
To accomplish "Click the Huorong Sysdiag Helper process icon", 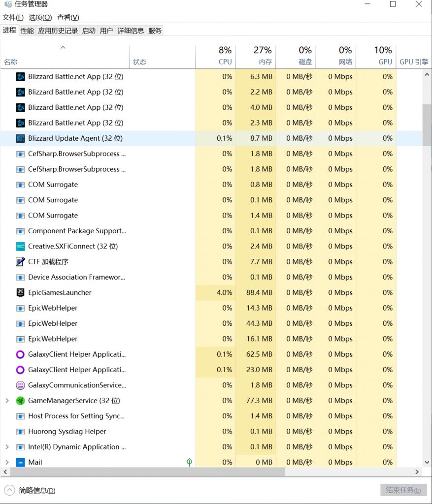I will [20, 432].
